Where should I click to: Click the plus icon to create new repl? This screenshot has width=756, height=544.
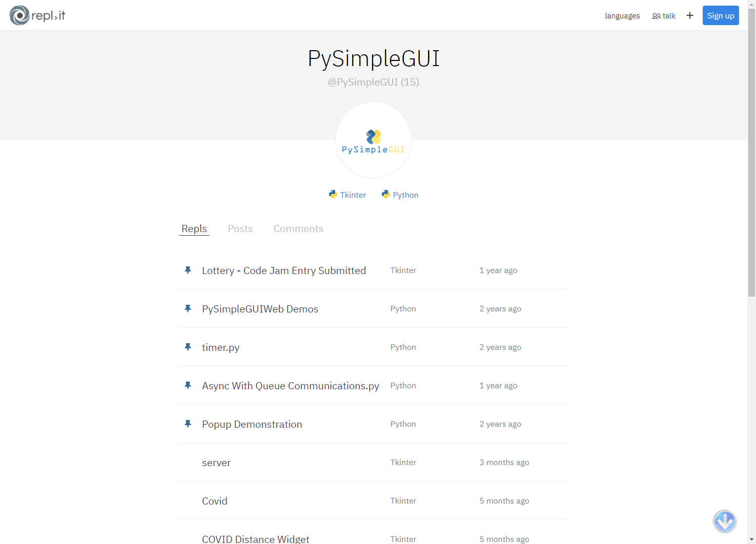pyautogui.click(x=689, y=15)
